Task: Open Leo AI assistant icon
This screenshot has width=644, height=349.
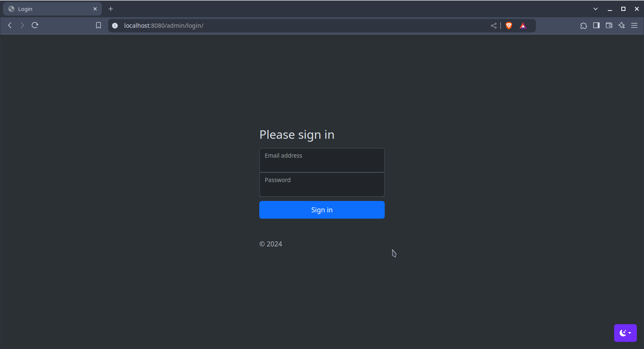Action: pos(622,26)
